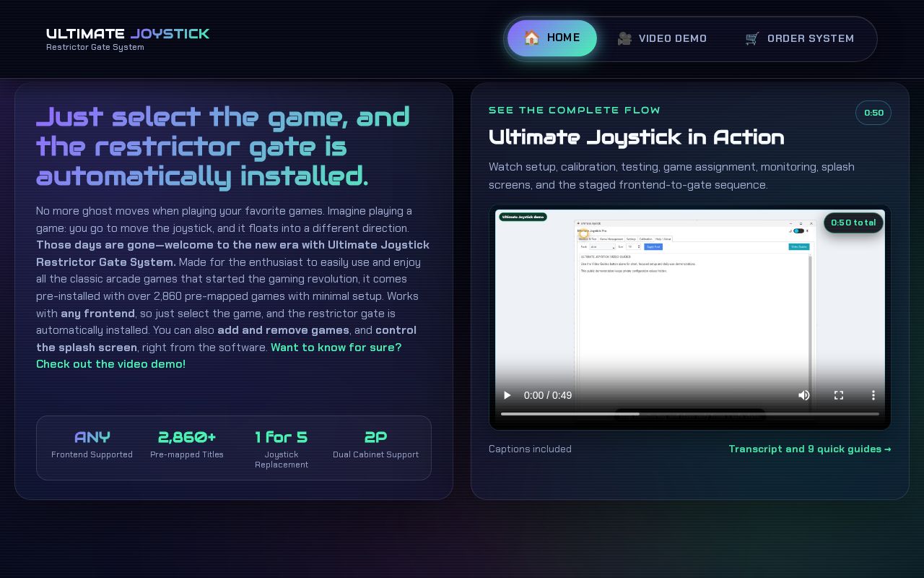Click the 'Restrictor Gate System' subtitle

pos(95,47)
